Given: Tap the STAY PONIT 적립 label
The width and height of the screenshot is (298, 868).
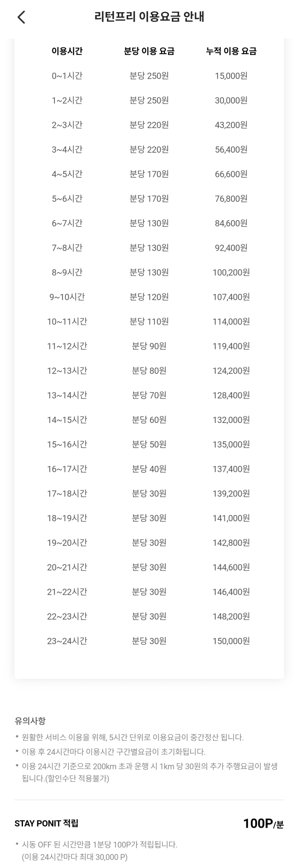Looking at the screenshot, I should [x=47, y=823].
